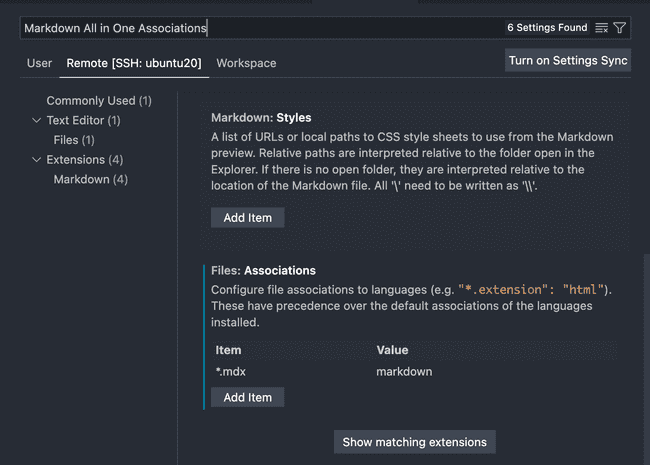Add Item to Files Associations
This screenshot has width=650, height=465.
(x=247, y=397)
